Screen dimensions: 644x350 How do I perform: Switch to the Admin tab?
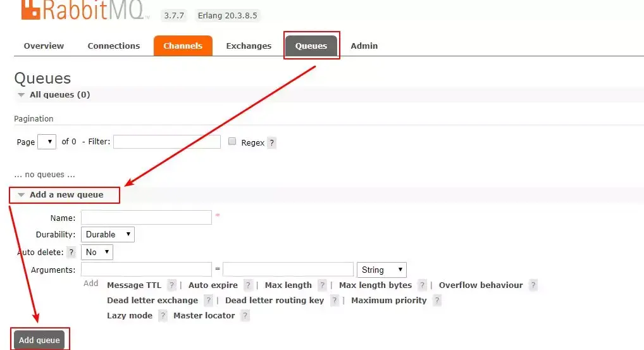click(364, 46)
